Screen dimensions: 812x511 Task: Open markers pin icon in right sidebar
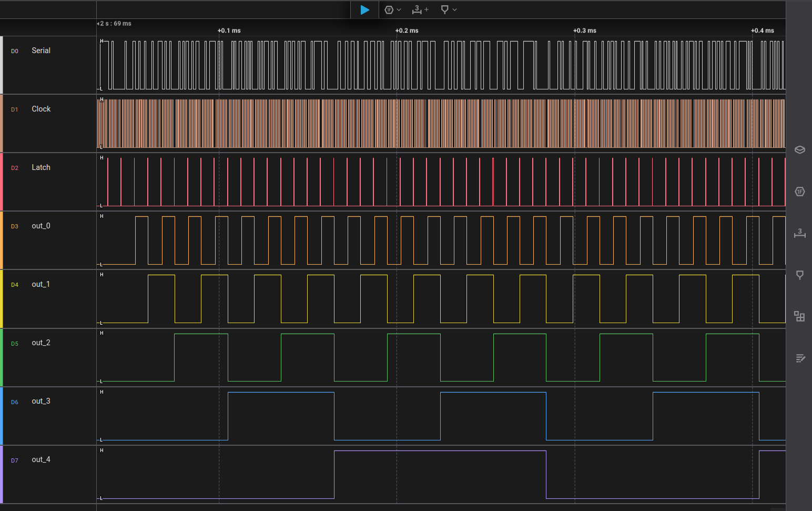tap(799, 275)
